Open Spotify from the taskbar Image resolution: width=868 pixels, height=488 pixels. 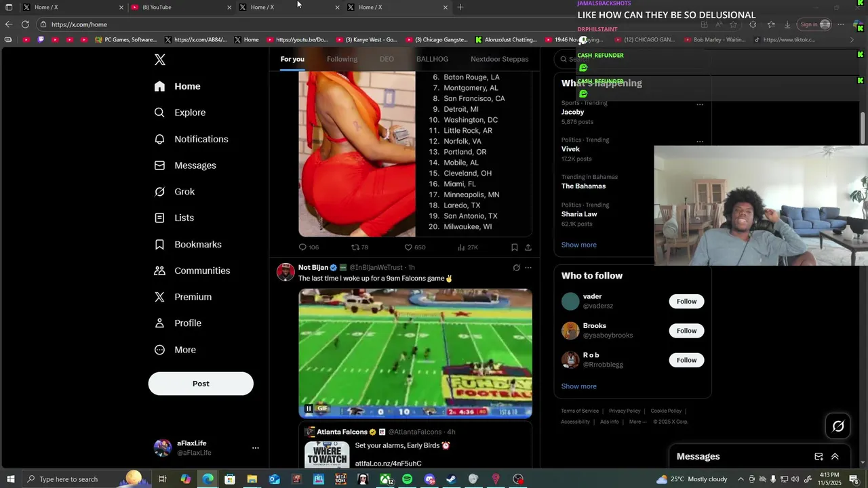click(x=407, y=479)
